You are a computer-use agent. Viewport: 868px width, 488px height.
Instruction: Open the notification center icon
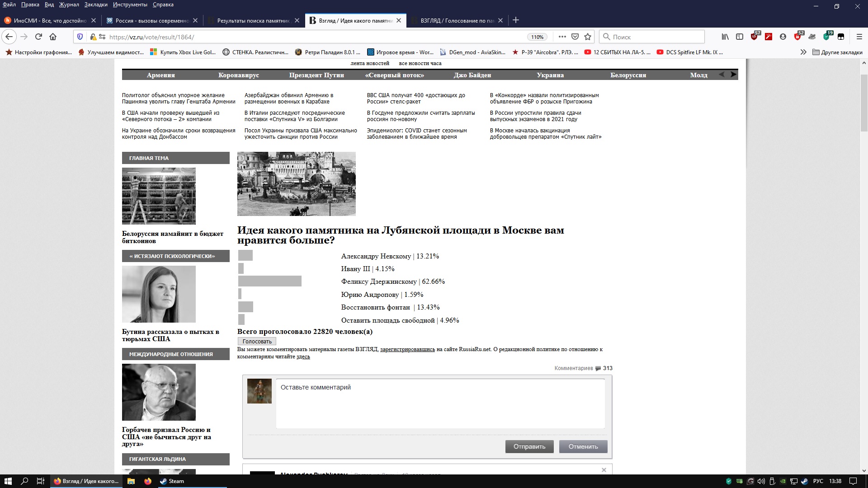853,481
